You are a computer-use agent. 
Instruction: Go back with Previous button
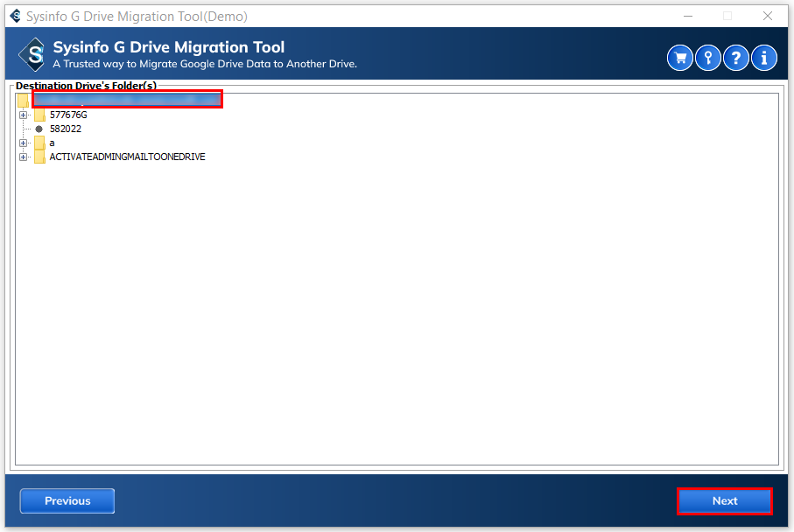click(x=67, y=501)
